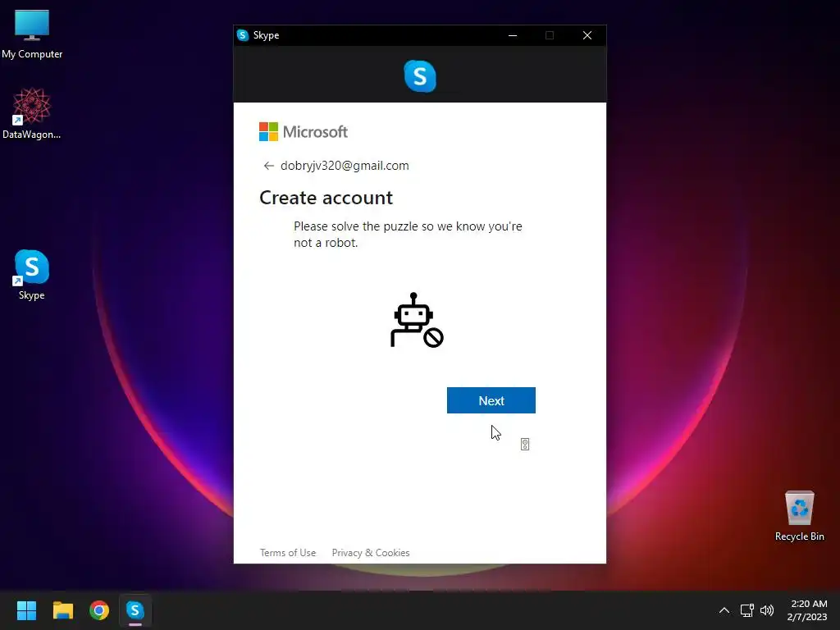Click Skype icon in window title bar
This screenshot has width=840, height=630.
pos(243,35)
